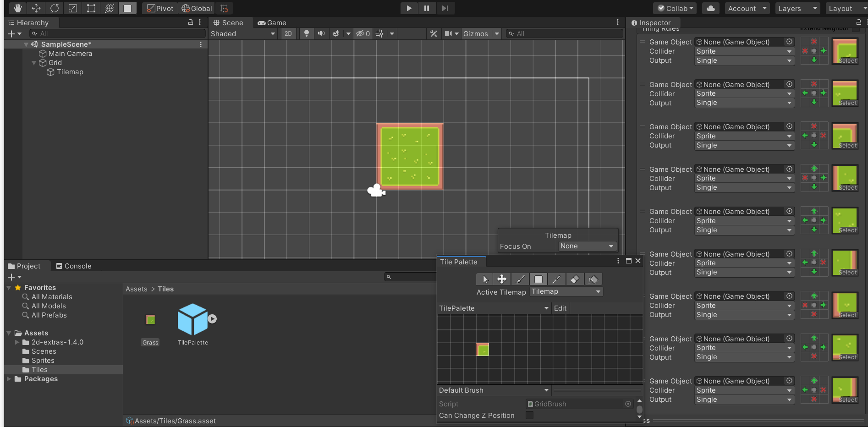The width and height of the screenshot is (868, 427).
Task: Click the Pause button
Action: click(427, 8)
